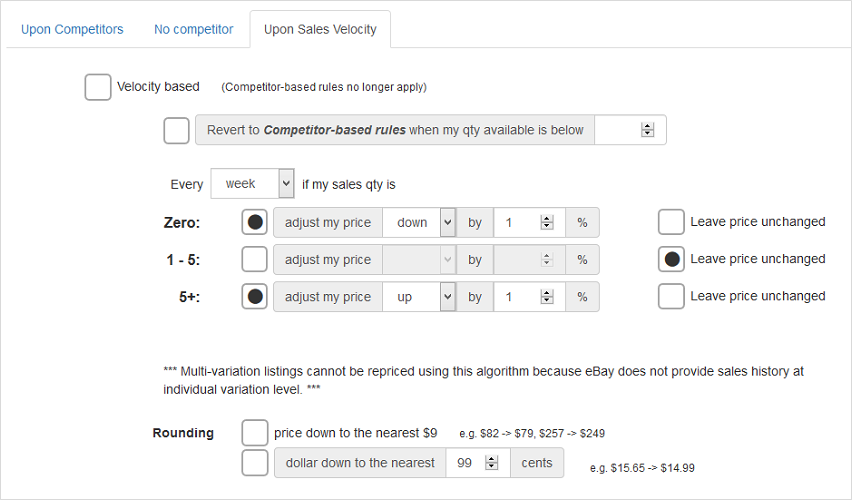Select adjust my price radio for 1 - 5 sales
The height and width of the screenshot is (500, 852).
tap(255, 259)
